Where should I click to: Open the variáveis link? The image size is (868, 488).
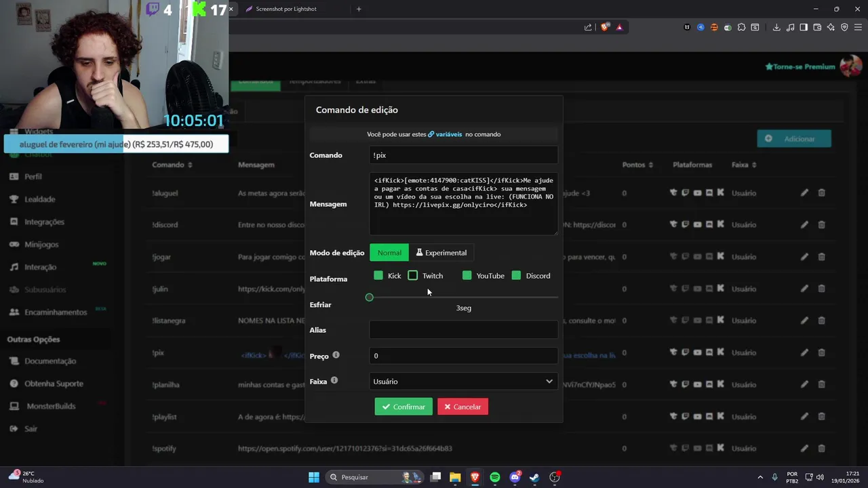[x=445, y=134]
